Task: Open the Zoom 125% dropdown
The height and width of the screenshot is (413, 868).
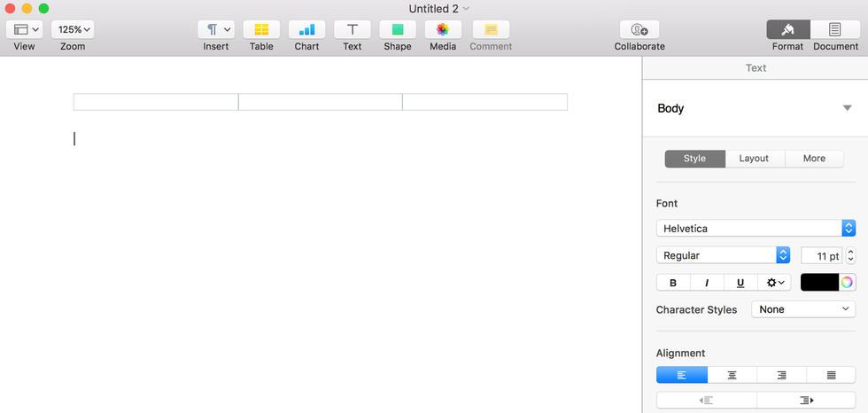Action: point(73,29)
